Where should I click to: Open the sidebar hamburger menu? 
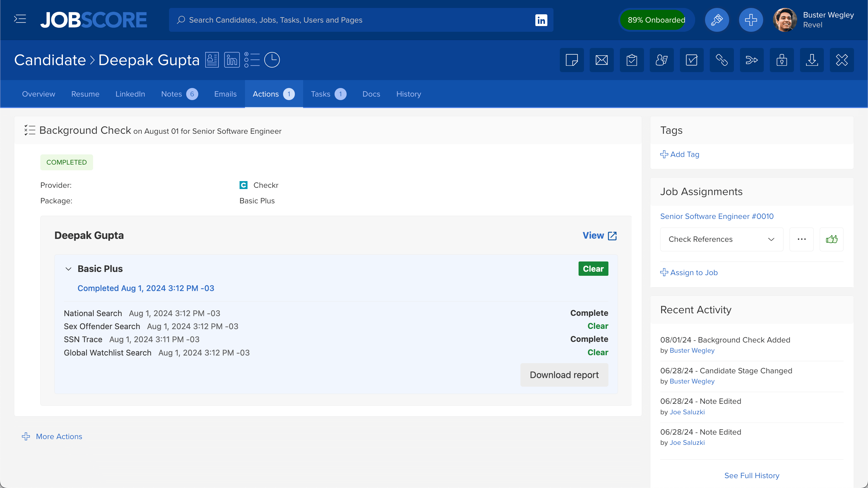(20, 19)
